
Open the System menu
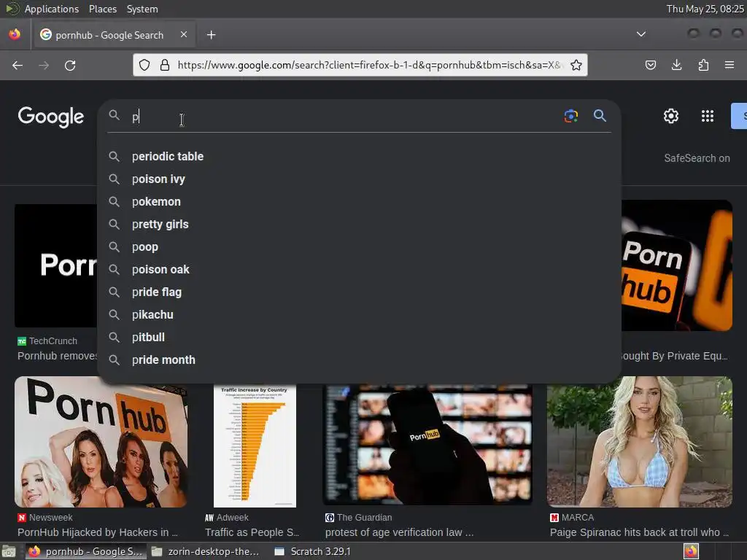(142, 9)
